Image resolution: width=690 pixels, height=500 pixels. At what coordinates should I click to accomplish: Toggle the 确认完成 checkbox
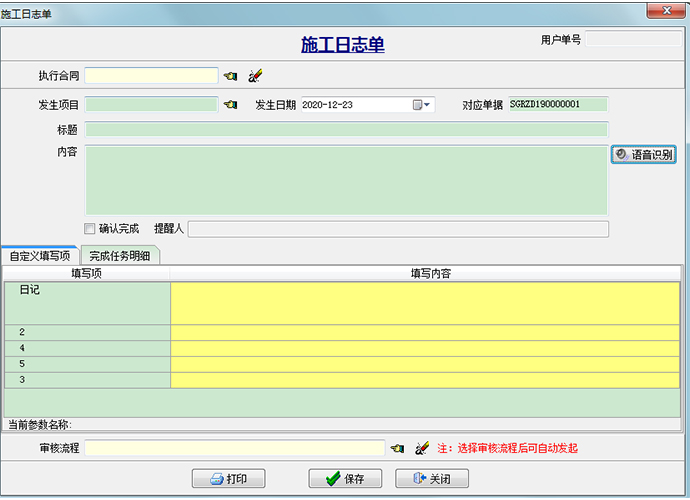[90, 229]
